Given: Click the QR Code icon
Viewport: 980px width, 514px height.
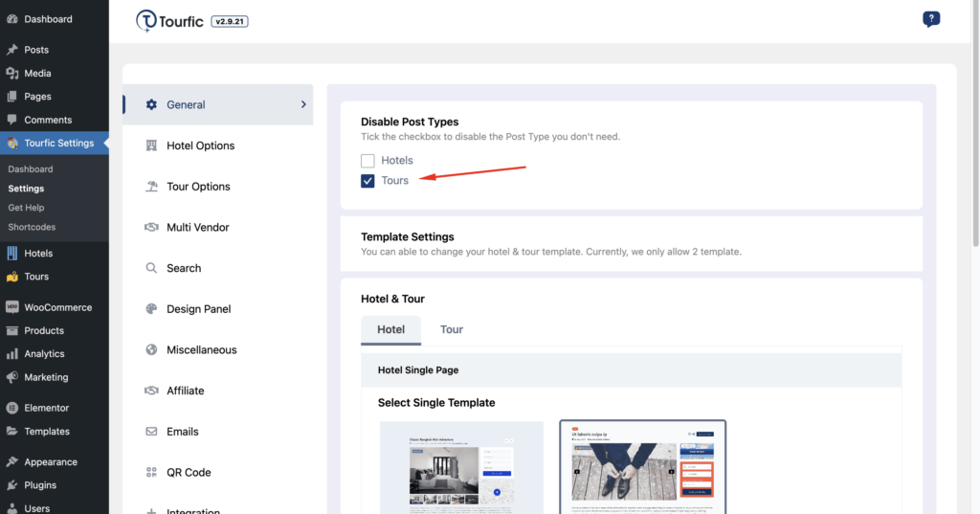Looking at the screenshot, I should pos(151,472).
